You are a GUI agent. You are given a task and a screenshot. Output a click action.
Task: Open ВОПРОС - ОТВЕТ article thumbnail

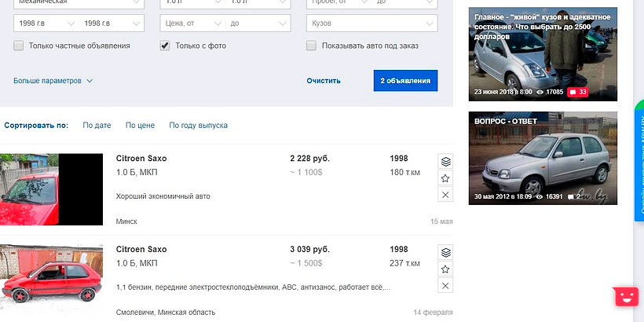click(543, 158)
